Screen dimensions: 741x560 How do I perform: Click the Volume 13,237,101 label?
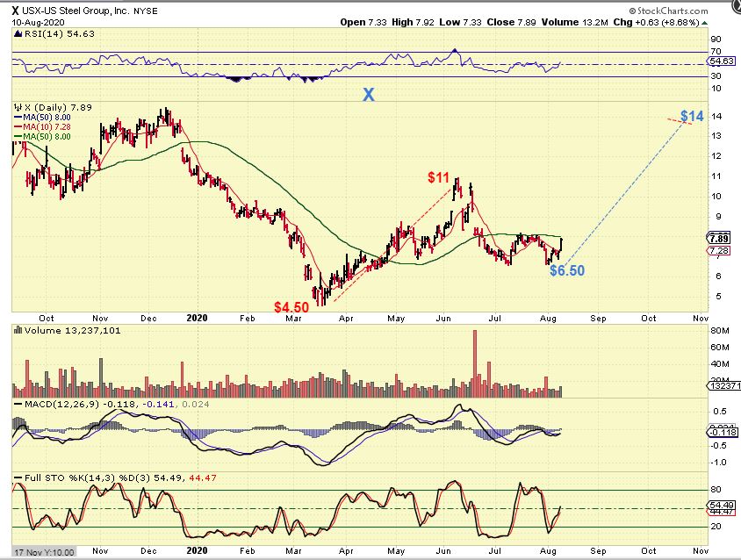point(72,330)
